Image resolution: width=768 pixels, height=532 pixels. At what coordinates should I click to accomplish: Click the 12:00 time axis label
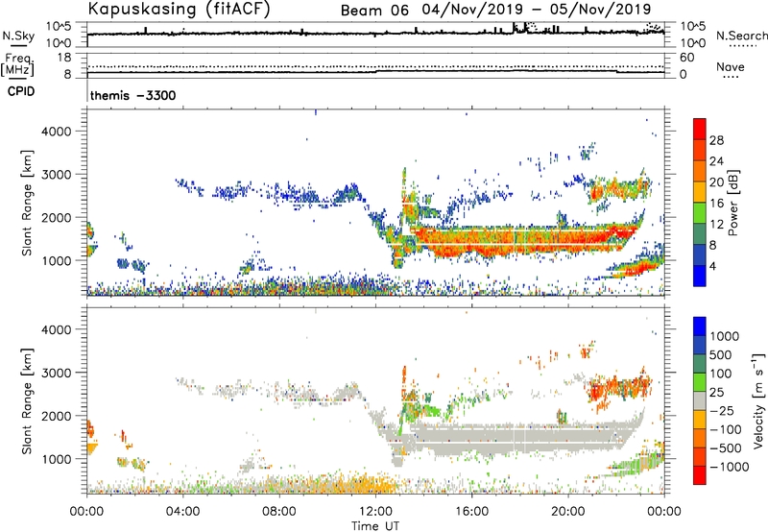375,512
